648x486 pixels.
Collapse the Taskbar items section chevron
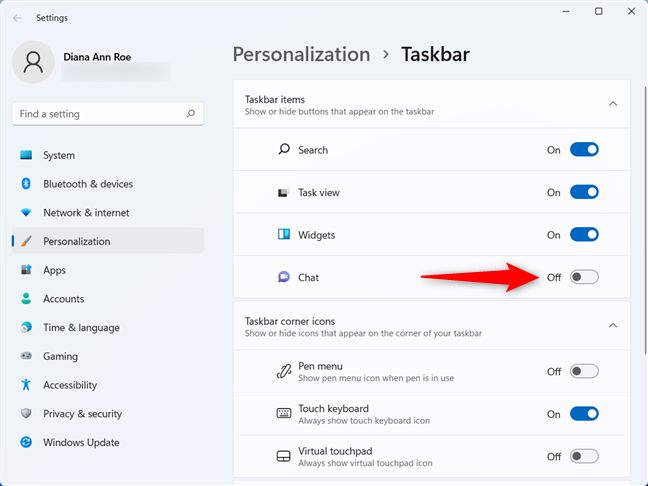(613, 104)
